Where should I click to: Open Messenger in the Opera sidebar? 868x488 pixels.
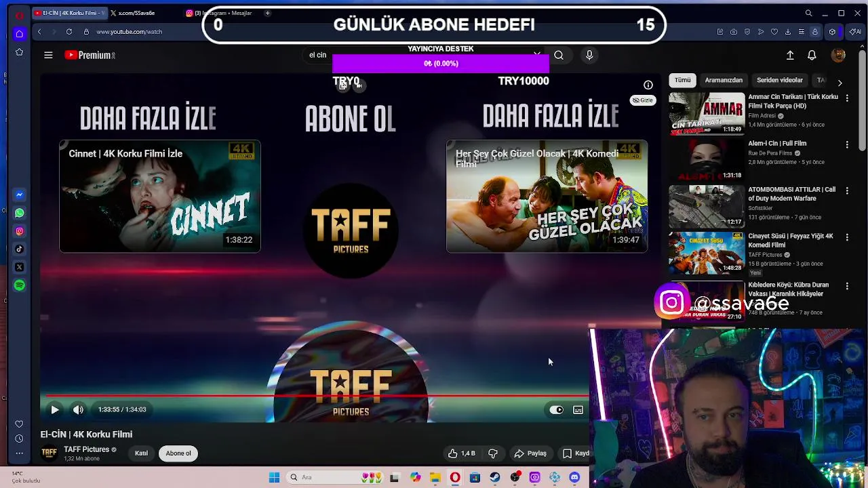coord(20,195)
